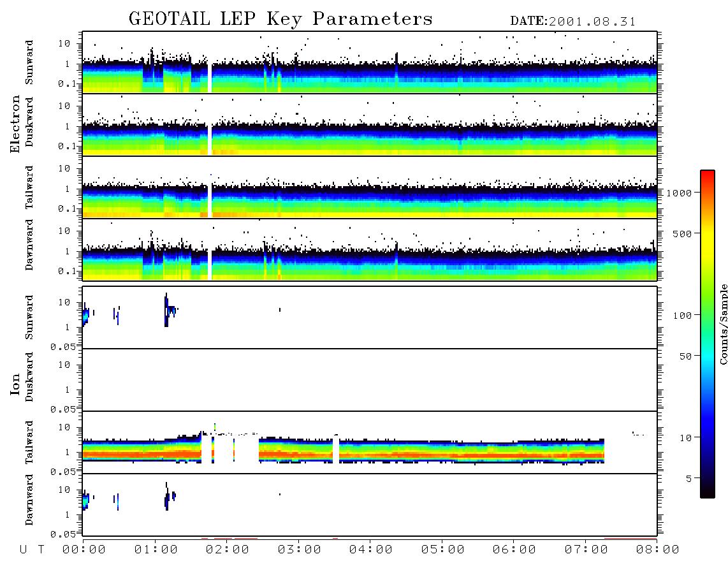This screenshot has height=561, width=728.
Task: Click the vertical "Electron" group label
Action: pos(15,124)
